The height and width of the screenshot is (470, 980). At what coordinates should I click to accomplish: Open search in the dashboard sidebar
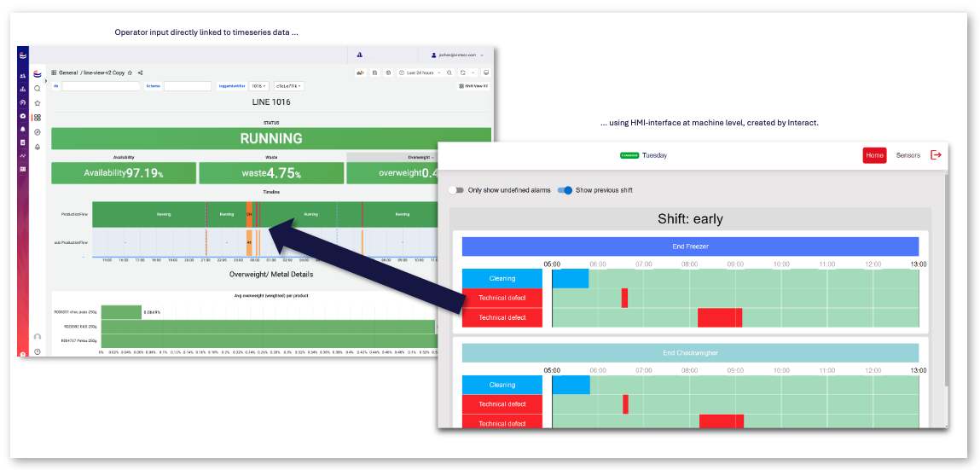point(38,89)
